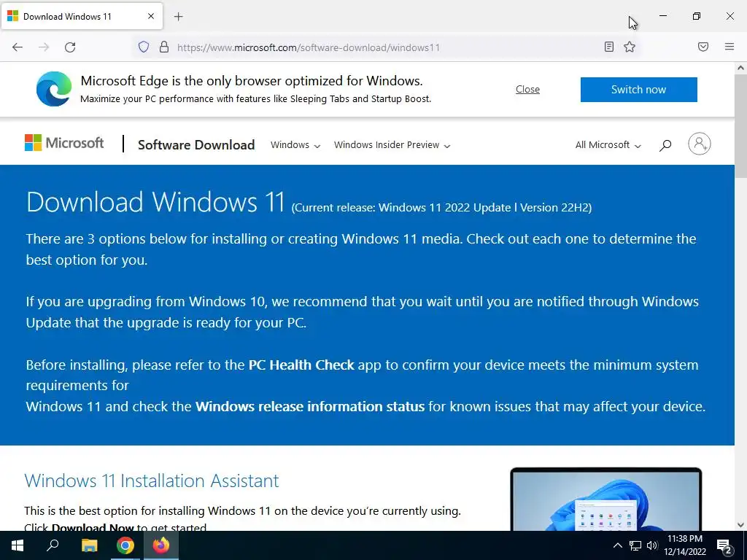Expand the Windows Insider Preview dropdown
Image resolution: width=747 pixels, height=560 pixels.
tap(392, 145)
